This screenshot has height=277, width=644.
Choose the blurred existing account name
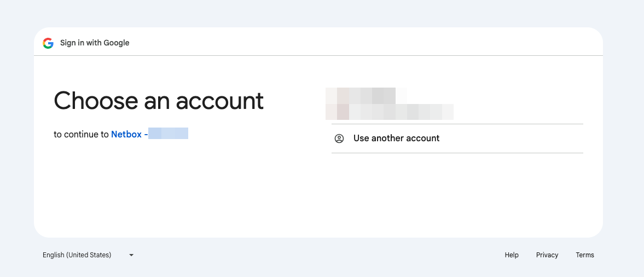367,95
